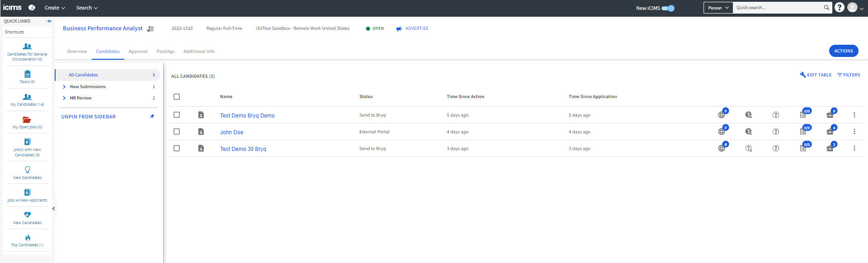
Task: Click in the Quick search field
Action: pyautogui.click(x=777, y=8)
